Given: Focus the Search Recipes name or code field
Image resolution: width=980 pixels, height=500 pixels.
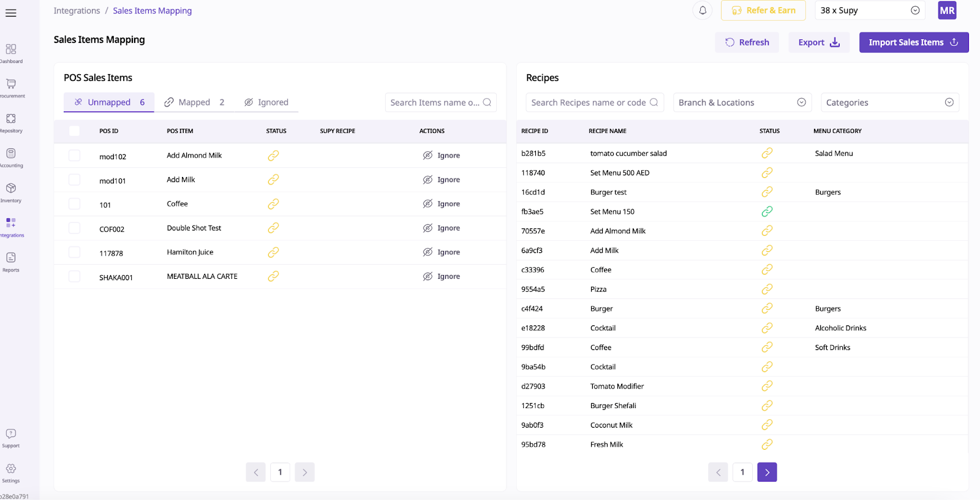Looking at the screenshot, I should pos(588,102).
